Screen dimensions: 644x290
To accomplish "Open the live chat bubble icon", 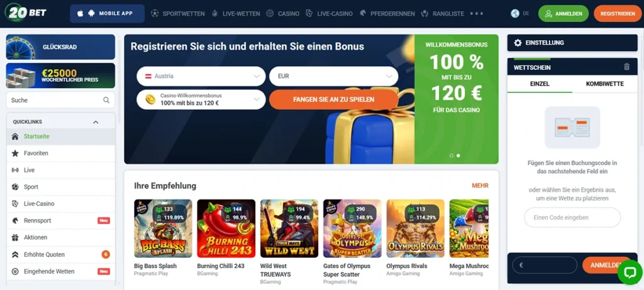I will click(x=630, y=272).
